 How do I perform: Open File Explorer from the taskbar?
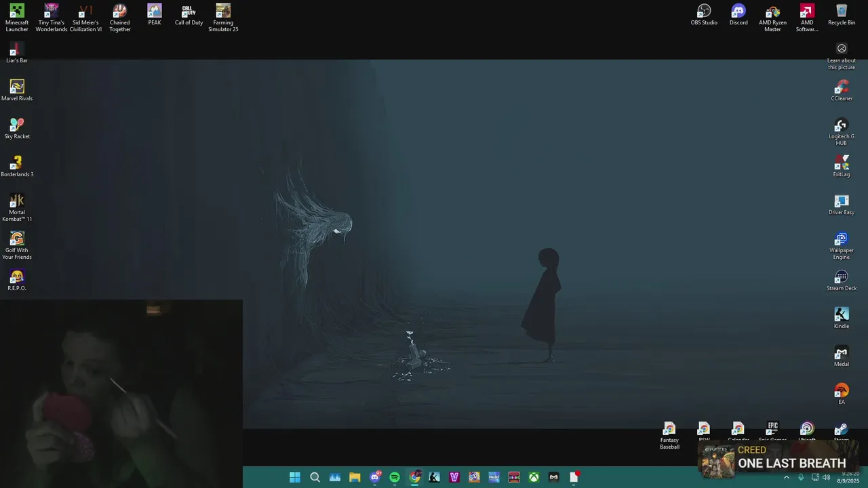tap(355, 477)
